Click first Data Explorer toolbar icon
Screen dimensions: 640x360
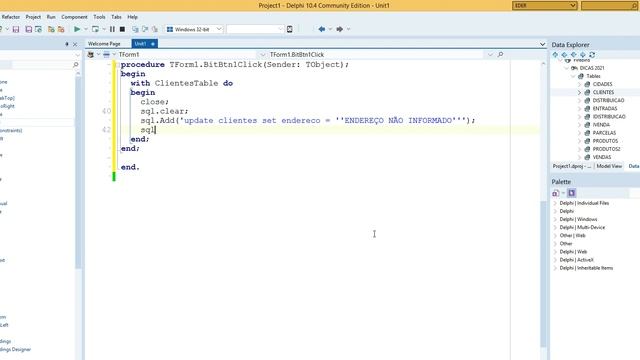(x=555, y=54)
